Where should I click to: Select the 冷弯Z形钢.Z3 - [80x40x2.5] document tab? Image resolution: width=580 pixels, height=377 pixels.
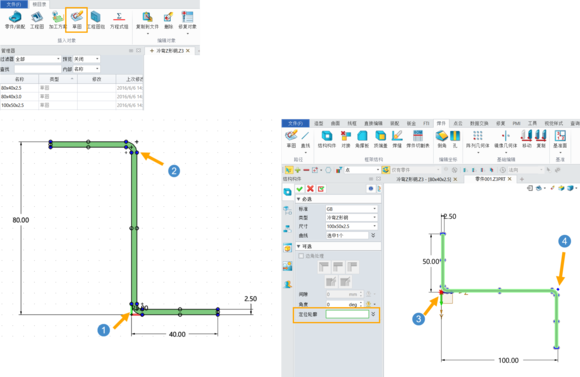(x=423, y=179)
